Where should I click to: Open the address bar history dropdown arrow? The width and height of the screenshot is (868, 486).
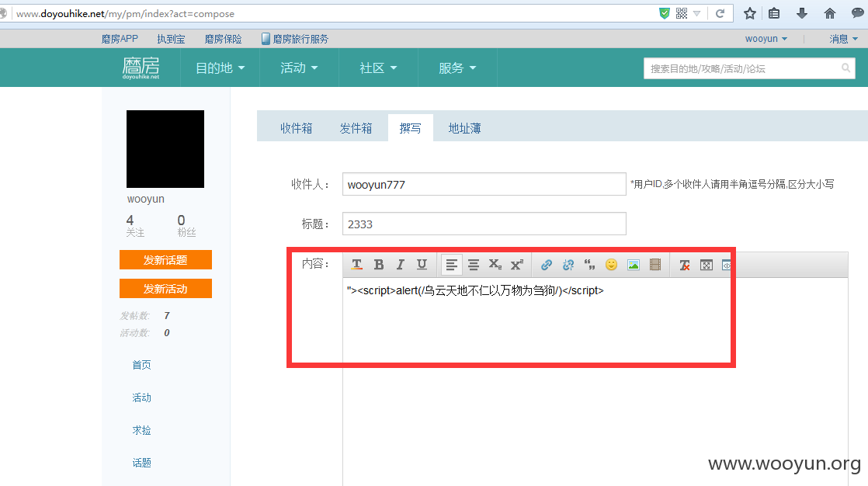pos(697,13)
